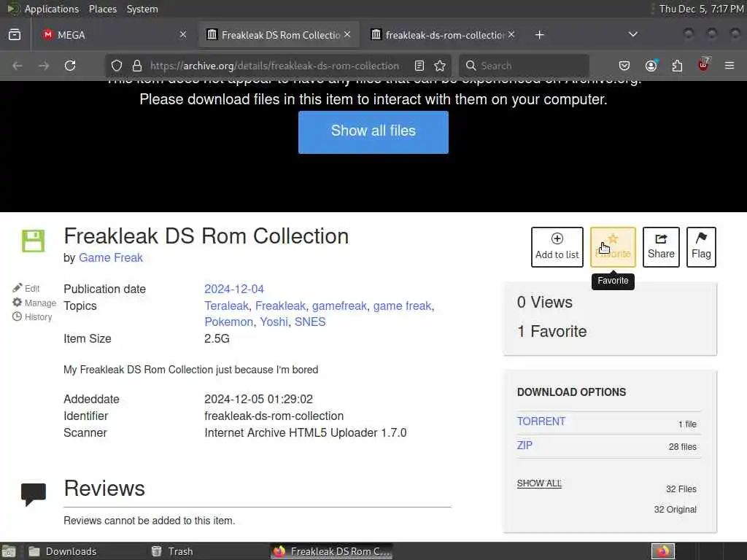Screen dimensions: 747x560
Task: Open the extensions puzzle icon
Action: click(677, 66)
